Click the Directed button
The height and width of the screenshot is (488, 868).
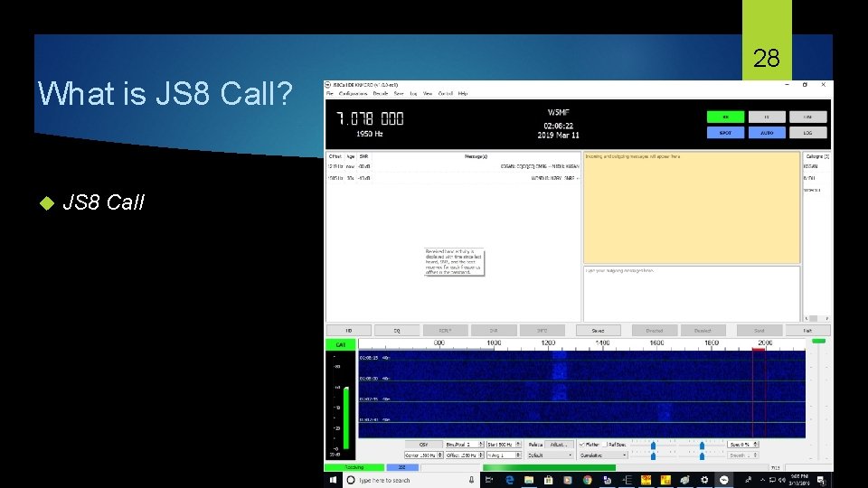point(655,331)
